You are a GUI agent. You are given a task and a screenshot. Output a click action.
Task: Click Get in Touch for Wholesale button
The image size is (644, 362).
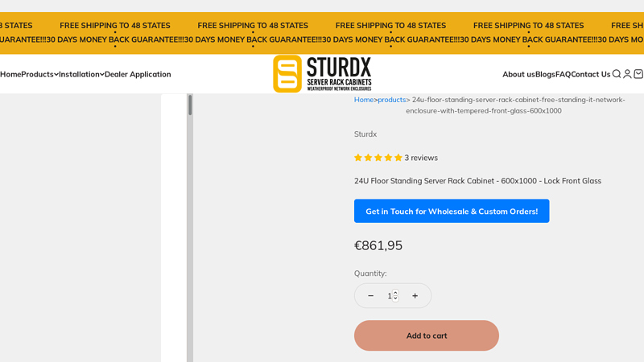tap(452, 212)
